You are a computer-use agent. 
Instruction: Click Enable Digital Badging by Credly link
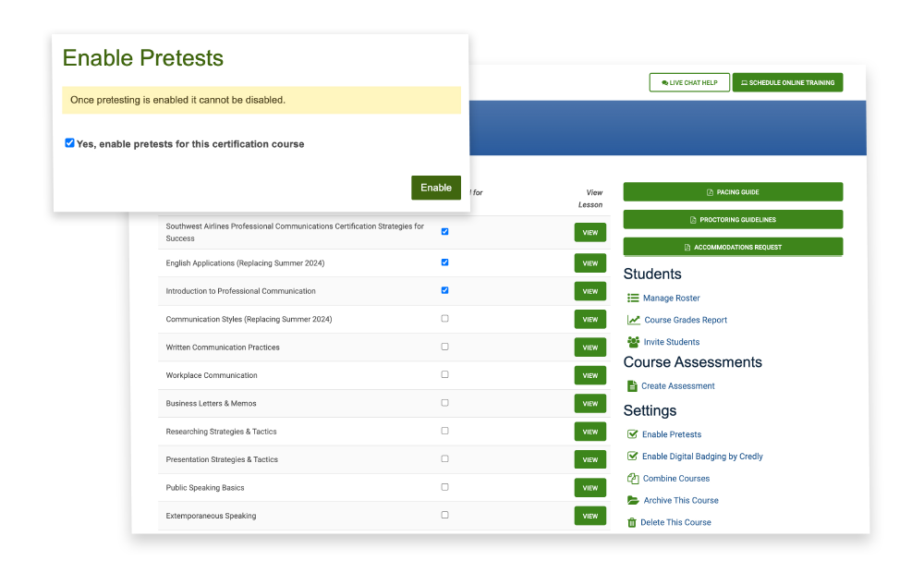[x=702, y=457]
